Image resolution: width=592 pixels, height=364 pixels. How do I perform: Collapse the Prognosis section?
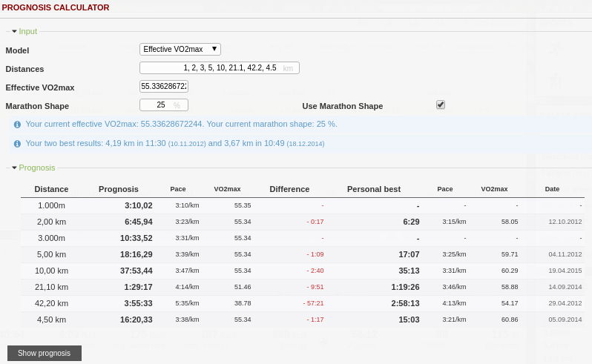click(33, 168)
